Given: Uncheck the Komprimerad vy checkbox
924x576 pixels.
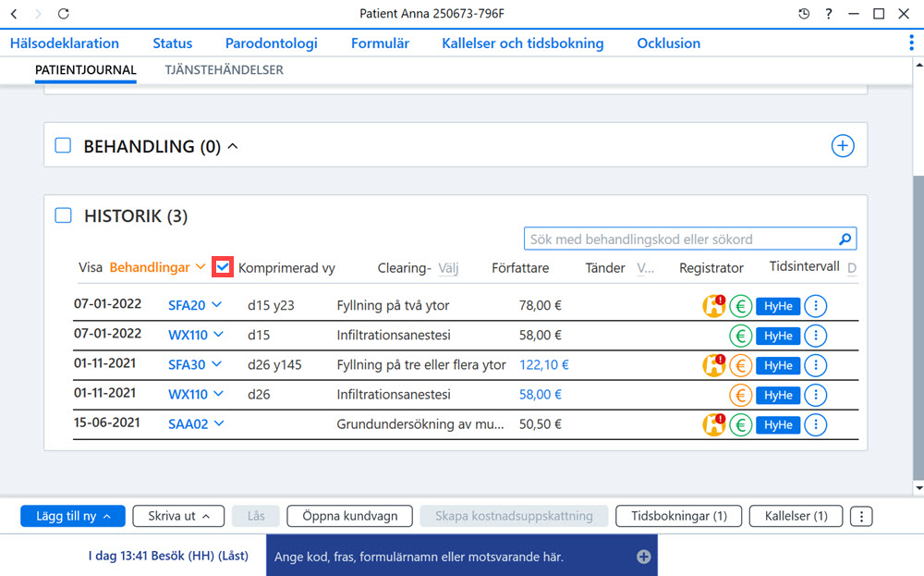Looking at the screenshot, I should click(223, 267).
